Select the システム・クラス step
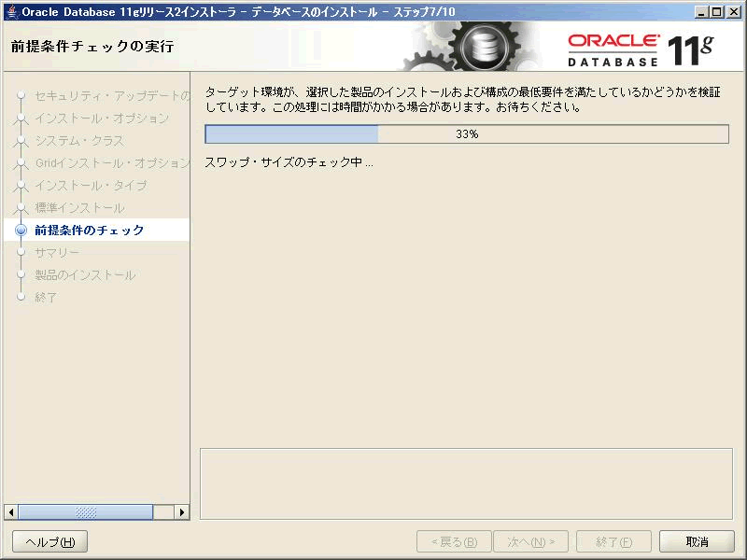The image size is (747, 560). point(79,141)
